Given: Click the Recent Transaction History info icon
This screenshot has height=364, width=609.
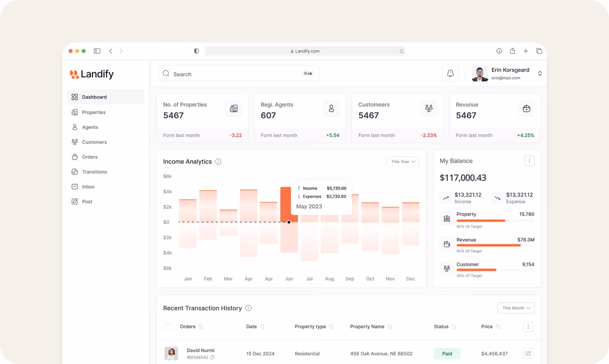Looking at the screenshot, I should point(248,308).
